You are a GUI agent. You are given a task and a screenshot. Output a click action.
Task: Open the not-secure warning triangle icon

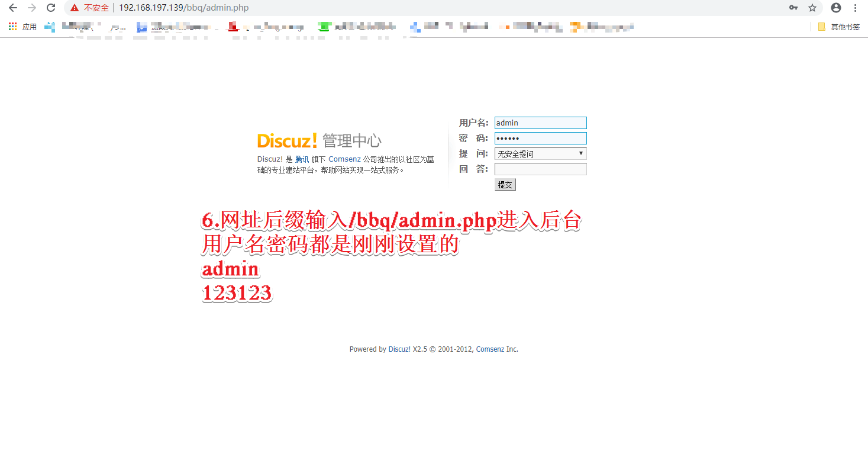[x=74, y=8]
